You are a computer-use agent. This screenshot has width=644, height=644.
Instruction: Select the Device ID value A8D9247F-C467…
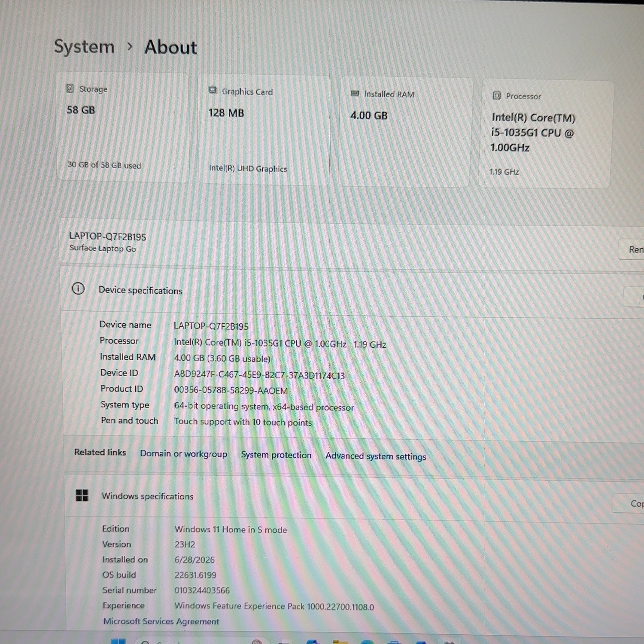[259, 375]
